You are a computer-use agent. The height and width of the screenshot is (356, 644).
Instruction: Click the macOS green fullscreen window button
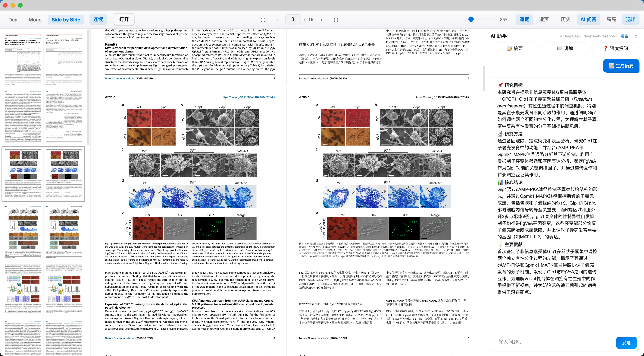[20, 5]
